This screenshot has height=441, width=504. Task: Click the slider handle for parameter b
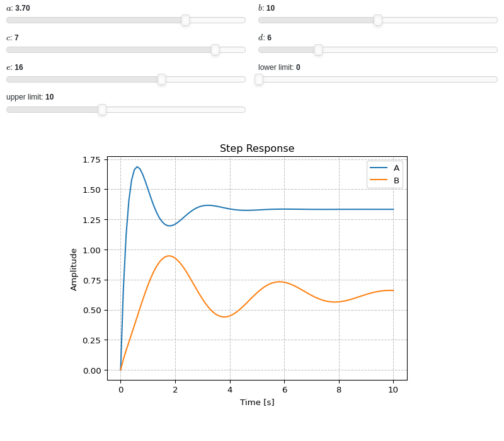pos(378,20)
